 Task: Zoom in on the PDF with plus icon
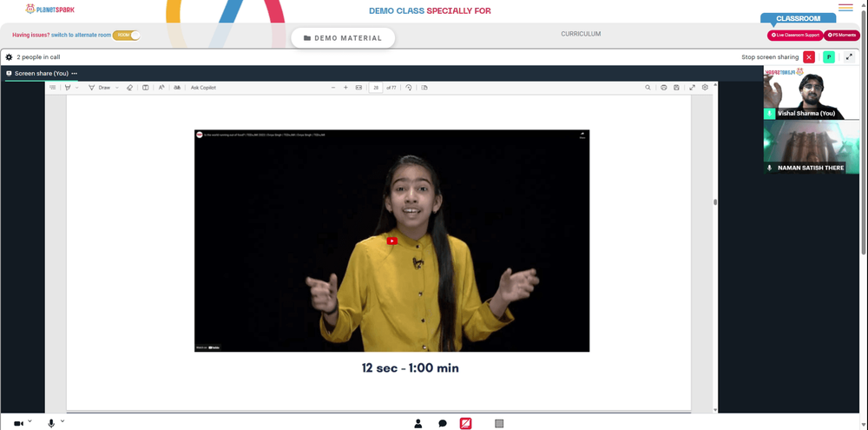(x=346, y=88)
